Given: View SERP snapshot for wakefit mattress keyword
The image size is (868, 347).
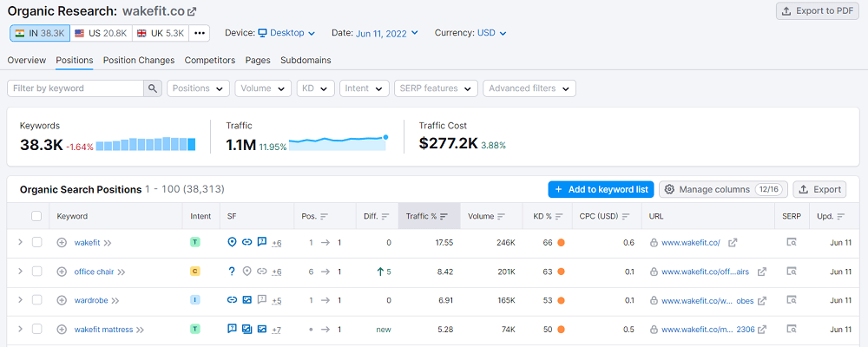Looking at the screenshot, I should [792, 330].
